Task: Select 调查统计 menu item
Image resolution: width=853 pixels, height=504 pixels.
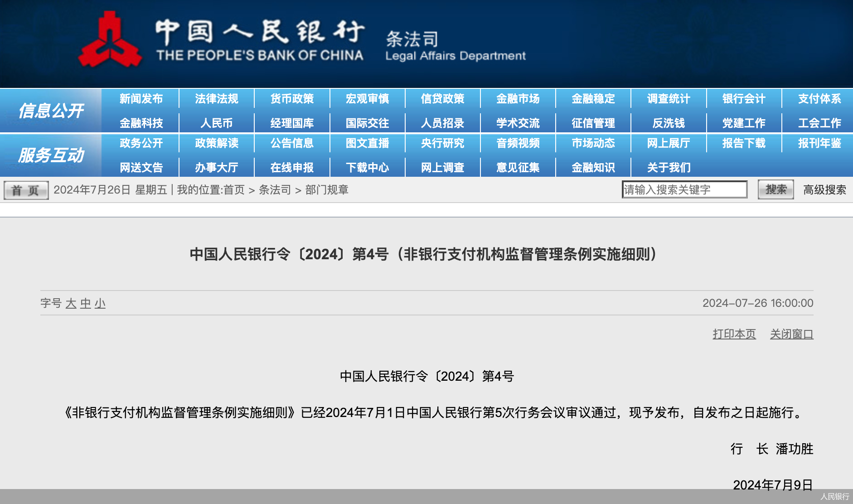Action: click(669, 99)
